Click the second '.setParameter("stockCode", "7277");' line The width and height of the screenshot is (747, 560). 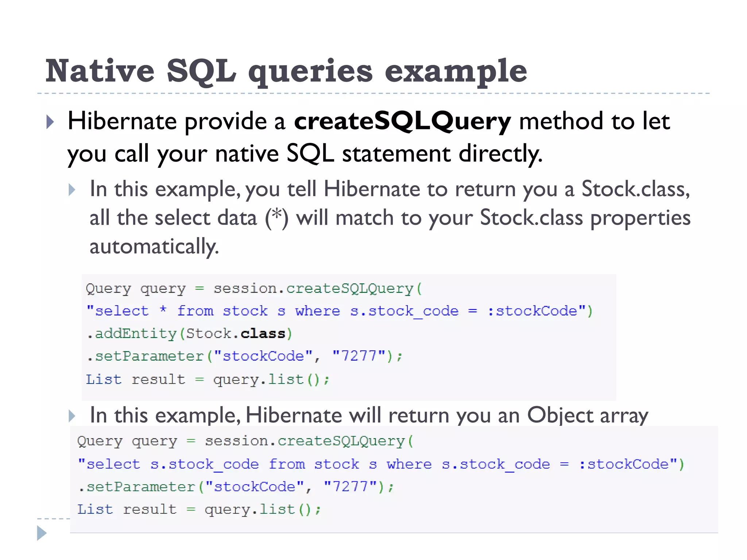[x=236, y=487]
